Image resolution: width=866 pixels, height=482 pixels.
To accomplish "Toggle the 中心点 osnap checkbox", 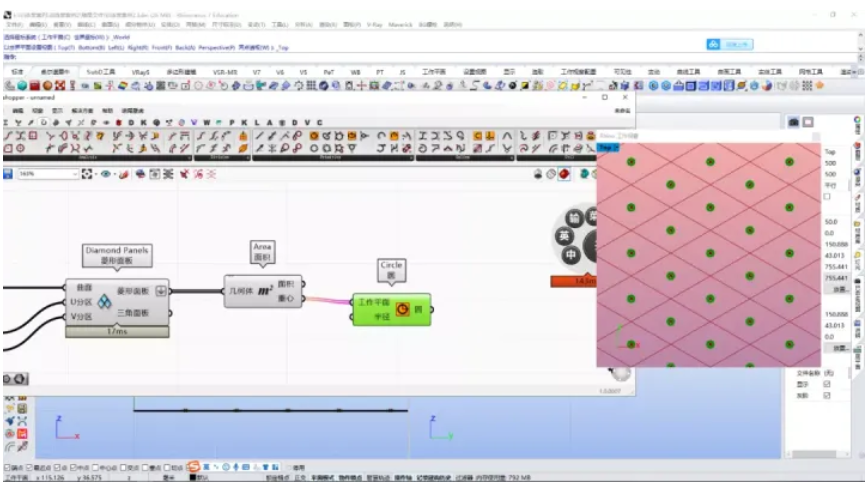I will [x=96, y=468].
